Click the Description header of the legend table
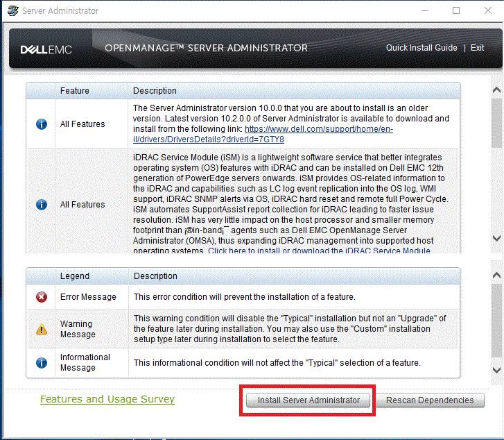Image resolution: width=504 pixels, height=440 pixels. point(155,276)
